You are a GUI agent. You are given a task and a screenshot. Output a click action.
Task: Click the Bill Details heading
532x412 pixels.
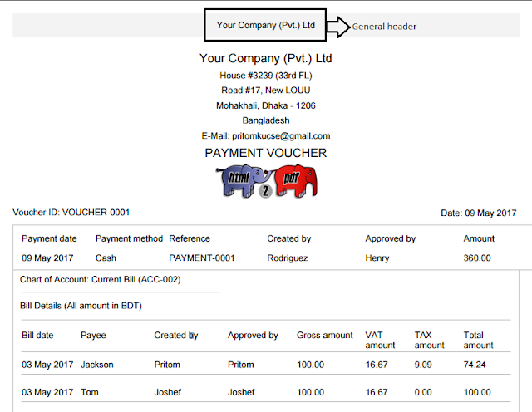pos(81,306)
